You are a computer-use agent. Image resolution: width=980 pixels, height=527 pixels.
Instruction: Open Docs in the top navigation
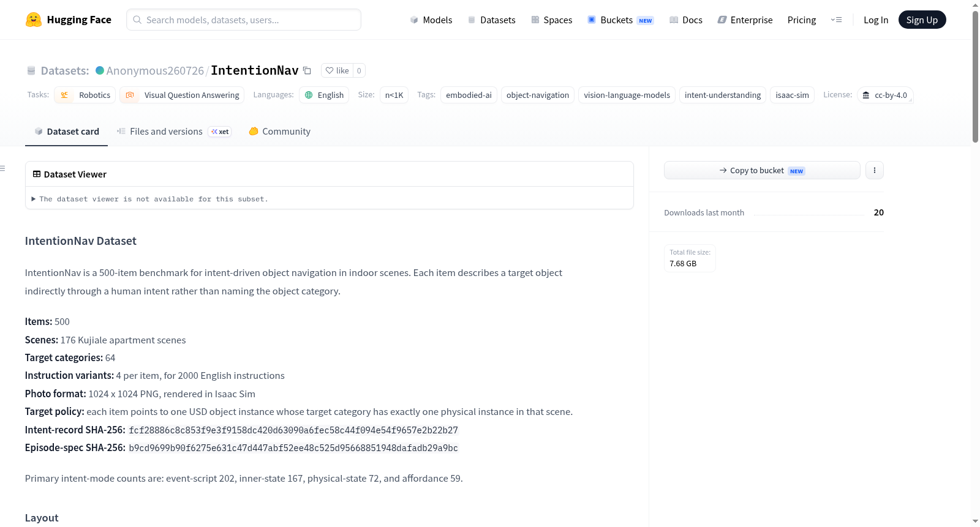(686, 20)
